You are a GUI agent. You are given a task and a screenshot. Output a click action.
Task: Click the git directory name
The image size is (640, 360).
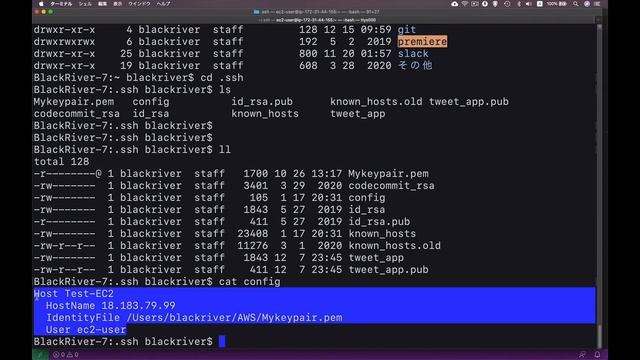pyautogui.click(x=407, y=30)
